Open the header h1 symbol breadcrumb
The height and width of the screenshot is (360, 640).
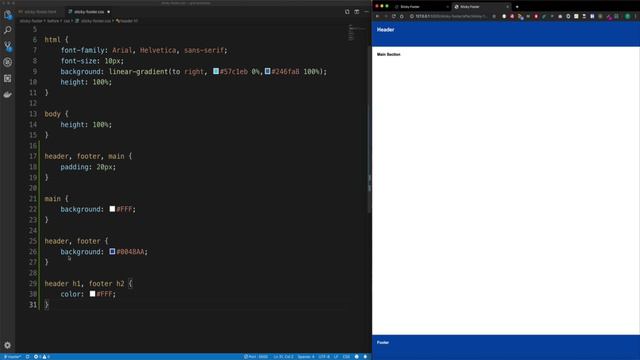(x=127, y=21)
